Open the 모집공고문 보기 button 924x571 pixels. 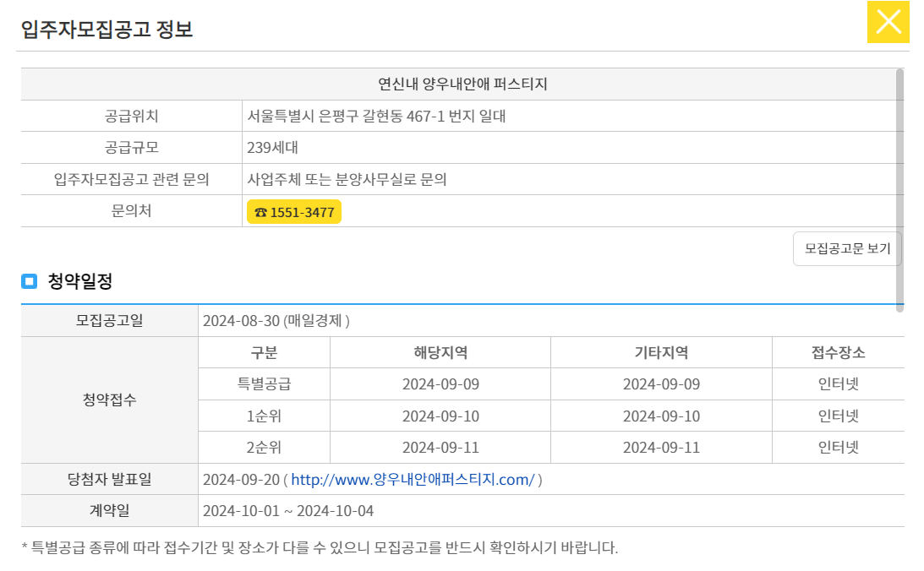point(845,248)
